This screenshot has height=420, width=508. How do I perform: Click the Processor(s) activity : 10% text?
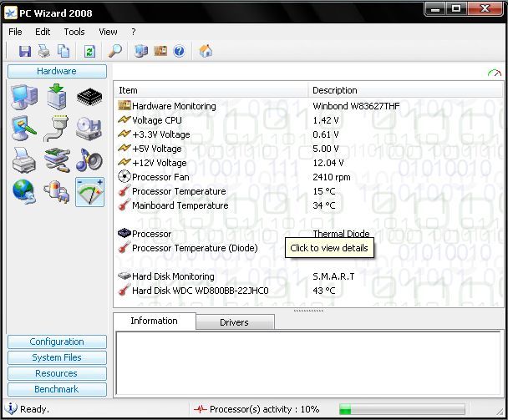[x=264, y=409]
